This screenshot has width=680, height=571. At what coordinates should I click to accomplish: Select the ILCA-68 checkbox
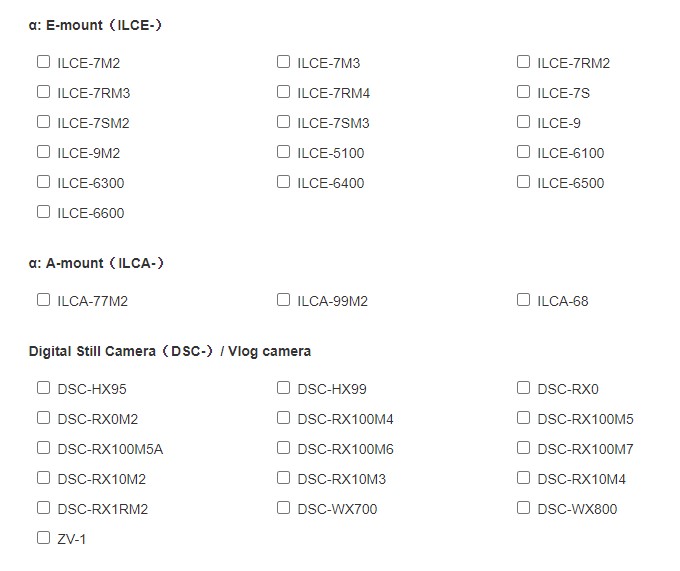523,300
